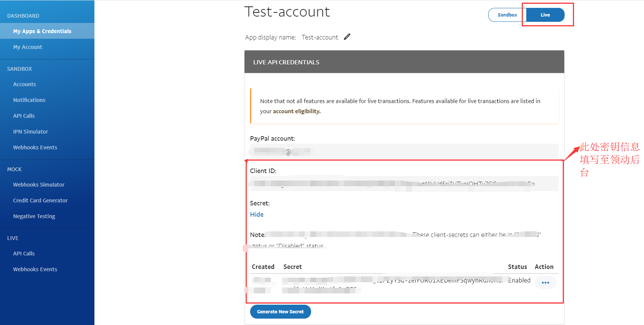Open Sandbox Webhooks Events page
Image resolution: width=644 pixels, height=325 pixels.
pyautogui.click(x=35, y=147)
